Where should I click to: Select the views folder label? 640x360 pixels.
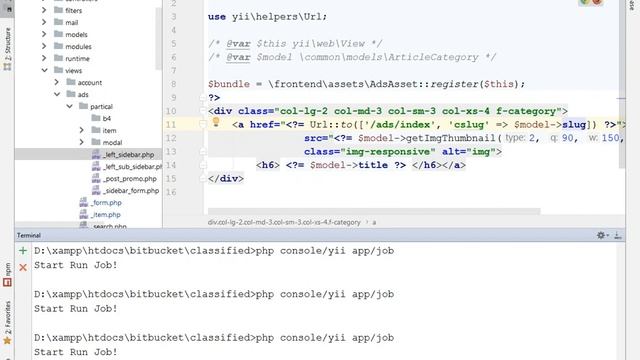pos(73,71)
